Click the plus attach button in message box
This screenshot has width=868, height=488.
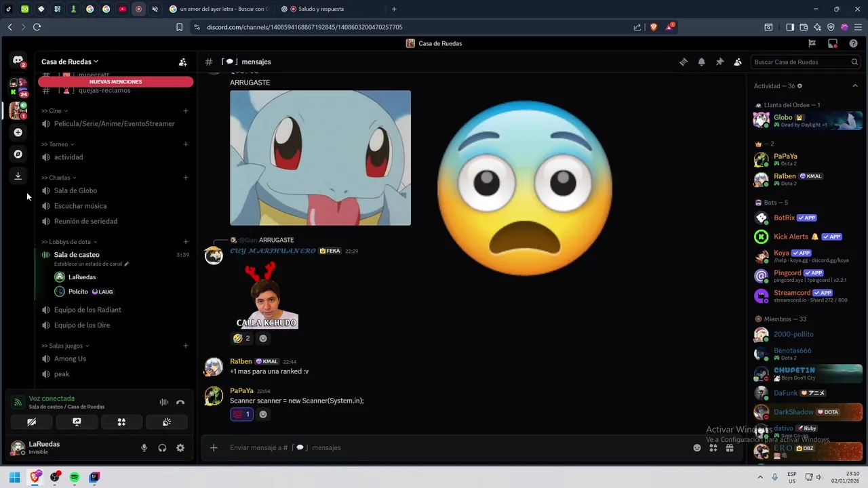pos(214,447)
